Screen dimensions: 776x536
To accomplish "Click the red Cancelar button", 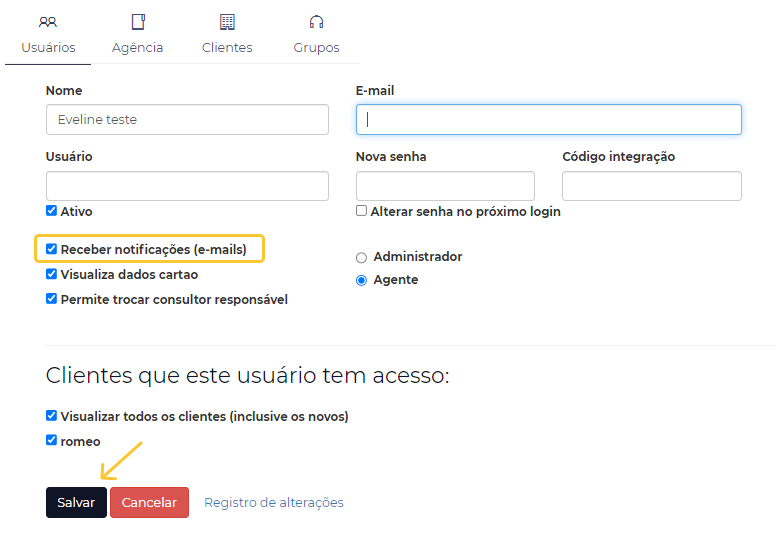I will tap(149, 502).
